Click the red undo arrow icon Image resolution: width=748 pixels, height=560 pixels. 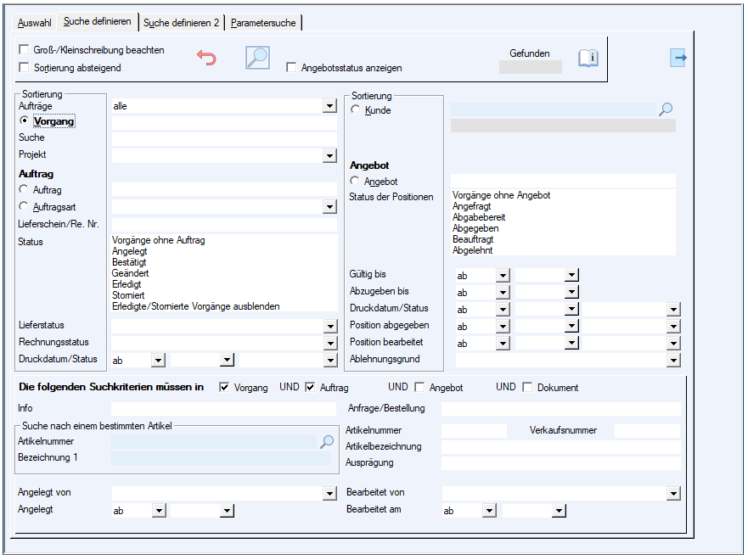pos(206,58)
